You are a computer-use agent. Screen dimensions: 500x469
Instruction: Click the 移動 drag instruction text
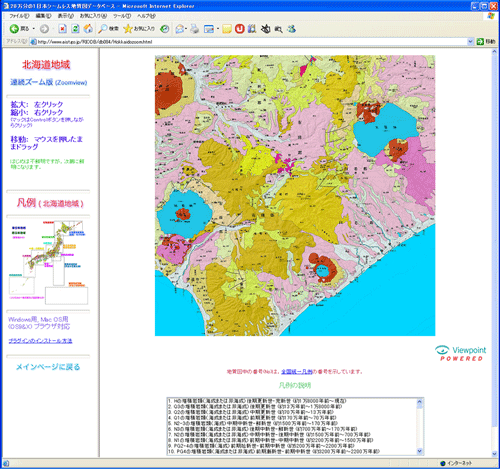pyautogui.click(x=46, y=143)
